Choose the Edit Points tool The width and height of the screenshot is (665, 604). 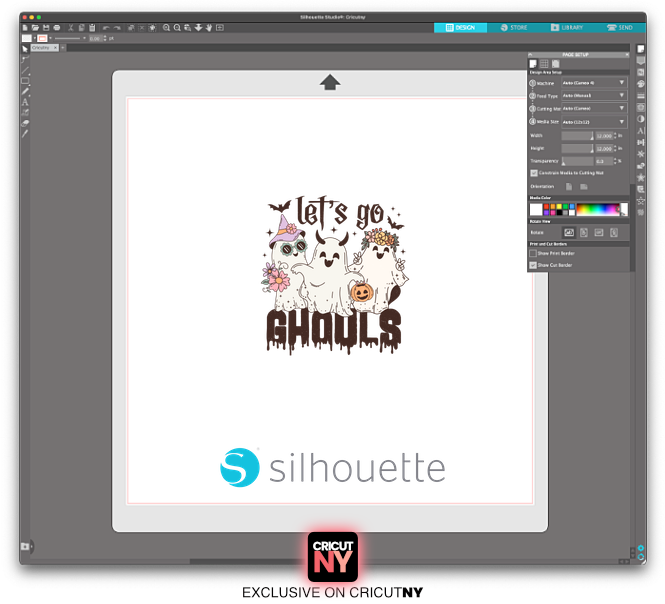click(25, 60)
